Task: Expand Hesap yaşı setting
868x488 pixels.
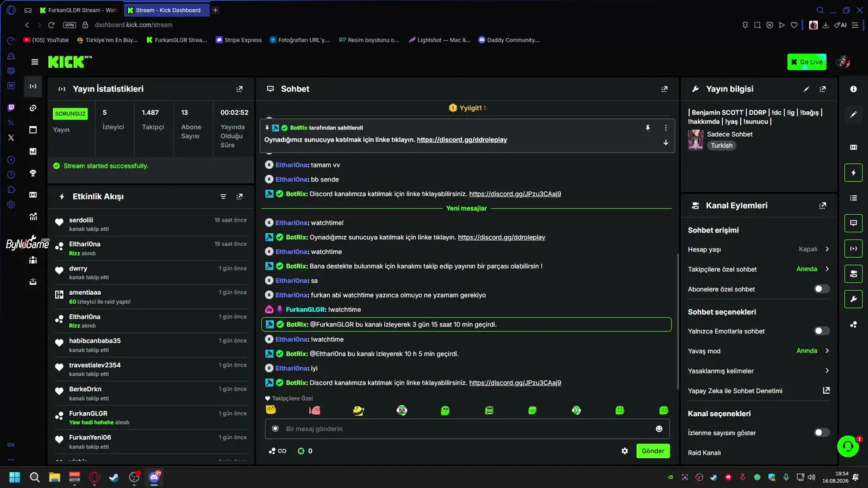Action: click(759, 249)
